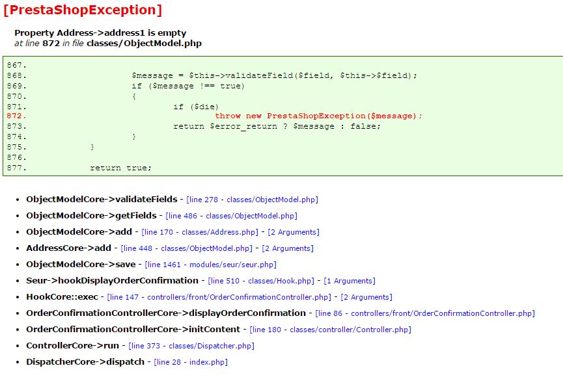Open the [line 278 - classes/ObjectModel.php] link
The width and height of the screenshot is (563, 392).
coord(252,200)
